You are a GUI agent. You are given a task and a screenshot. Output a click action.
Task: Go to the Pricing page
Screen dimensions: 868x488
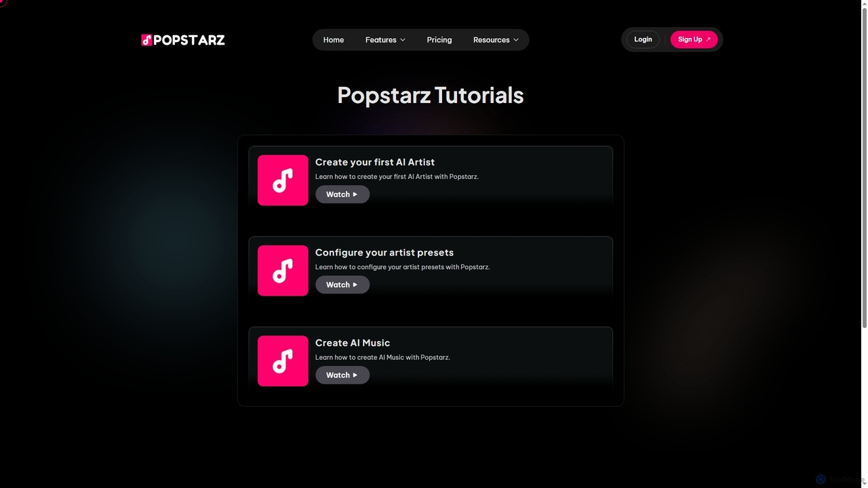click(439, 40)
